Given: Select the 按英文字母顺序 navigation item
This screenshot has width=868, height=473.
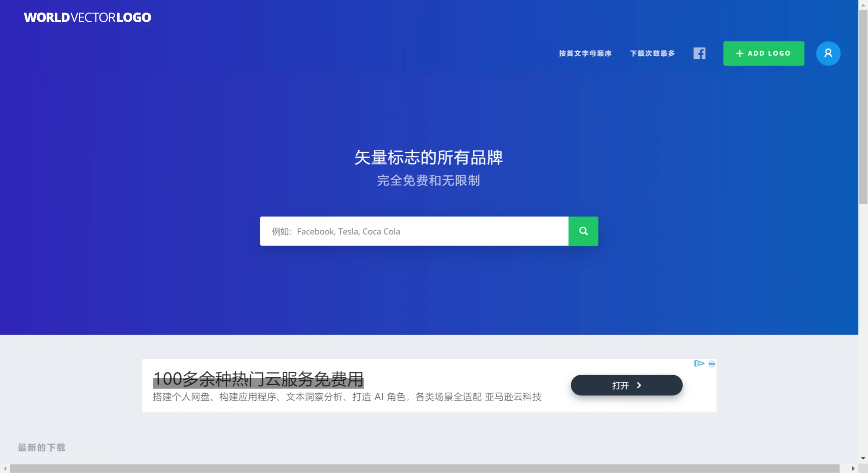Looking at the screenshot, I should point(585,53).
